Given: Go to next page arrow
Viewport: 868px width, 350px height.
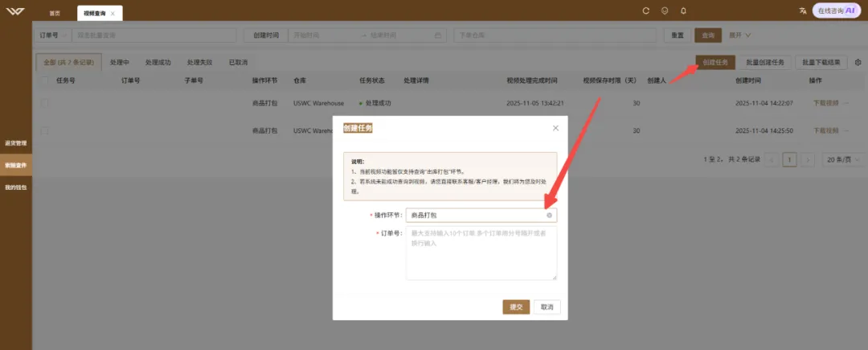Looking at the screenshot, I should tap(809, 159).
